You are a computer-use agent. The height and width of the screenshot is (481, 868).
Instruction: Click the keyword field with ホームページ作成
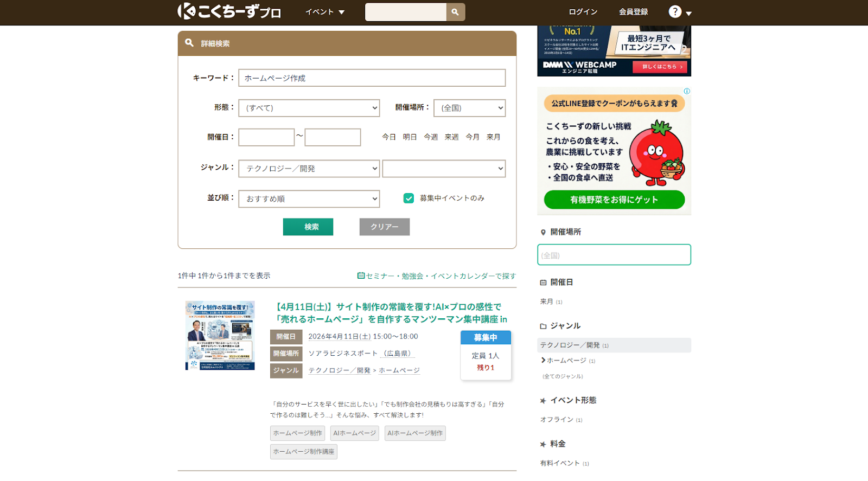point(372,78)
